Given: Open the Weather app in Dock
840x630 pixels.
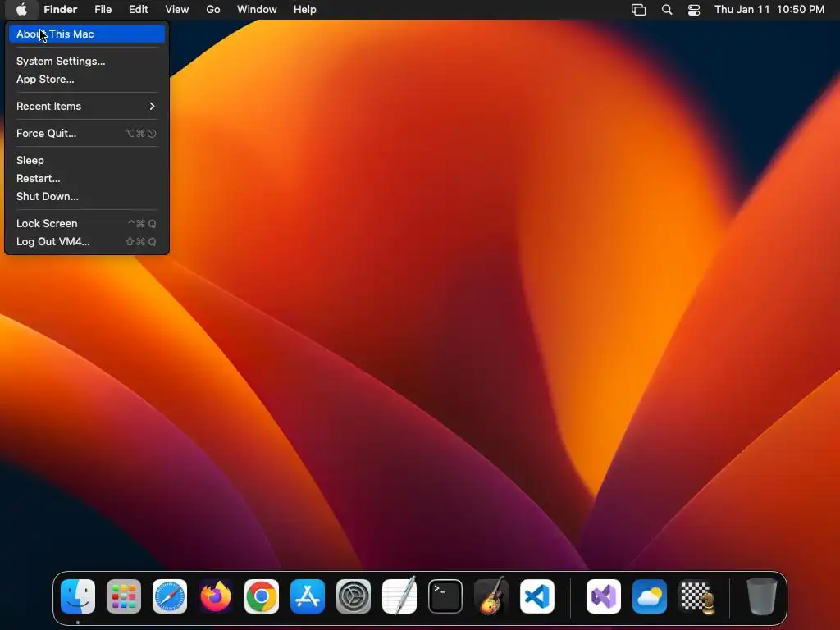Looking at the screenshot, I should click(650, 596).
